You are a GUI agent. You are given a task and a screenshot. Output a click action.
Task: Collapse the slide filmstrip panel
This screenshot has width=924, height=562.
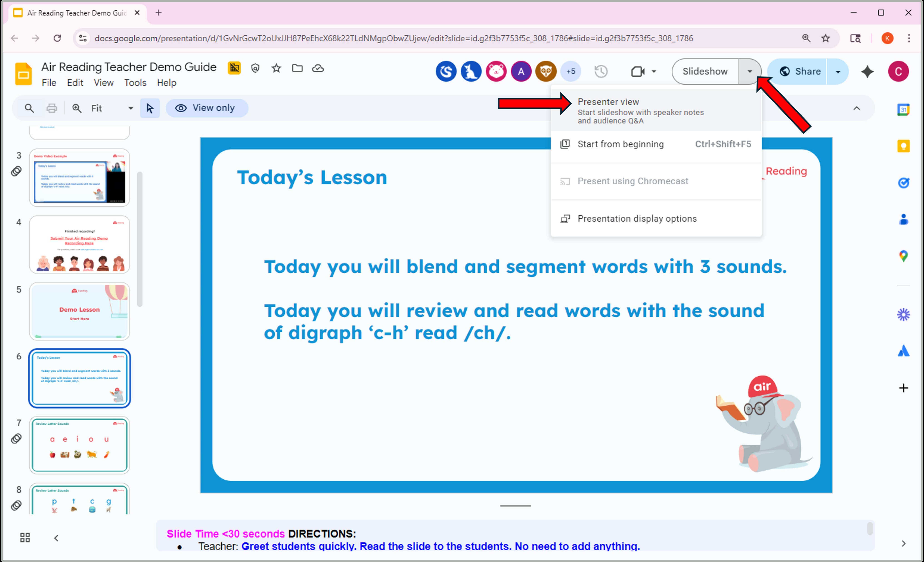click(56, 538)
